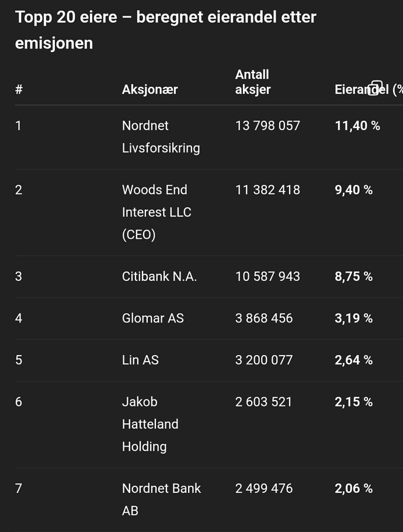Viewport: 403px width, 532px height.
Task: Click the share count 11 382 418
Action: pos(267,190)
